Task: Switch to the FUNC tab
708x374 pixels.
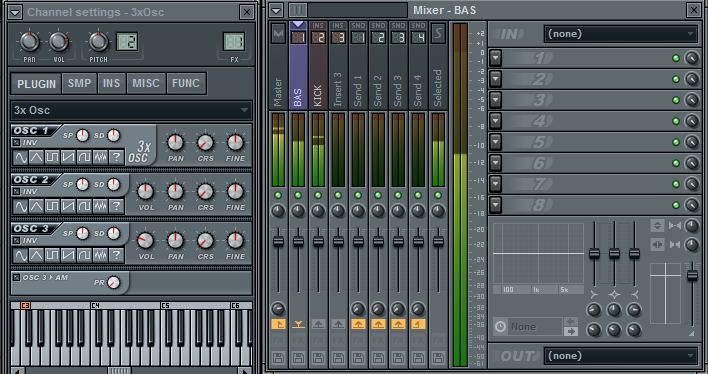Action: [x=186, y=84]
